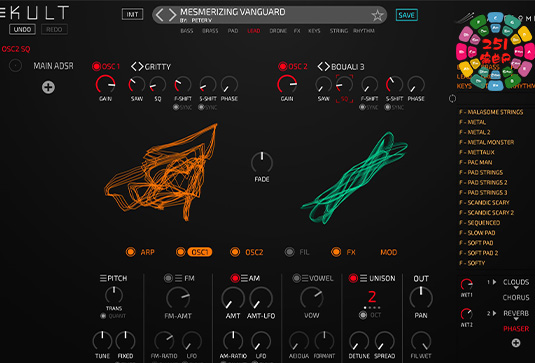Expand effect slot 2 arrow

pos(494,313)
